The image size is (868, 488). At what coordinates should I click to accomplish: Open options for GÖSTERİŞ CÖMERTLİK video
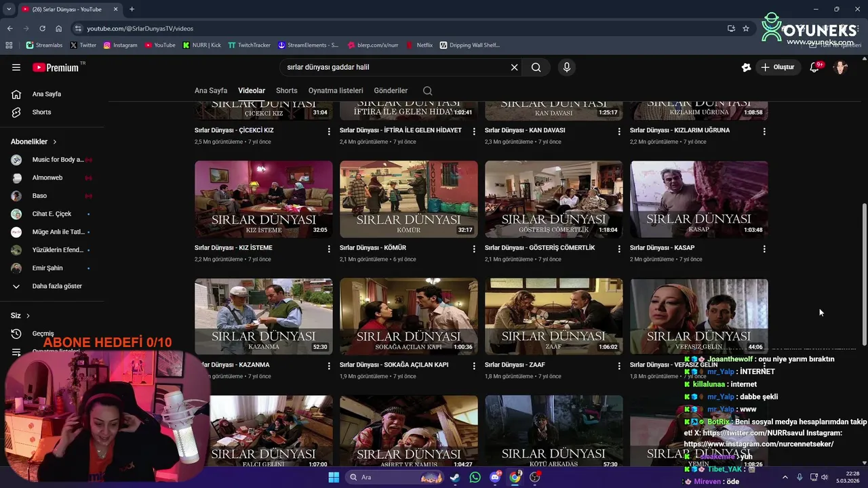click(619, 249)
